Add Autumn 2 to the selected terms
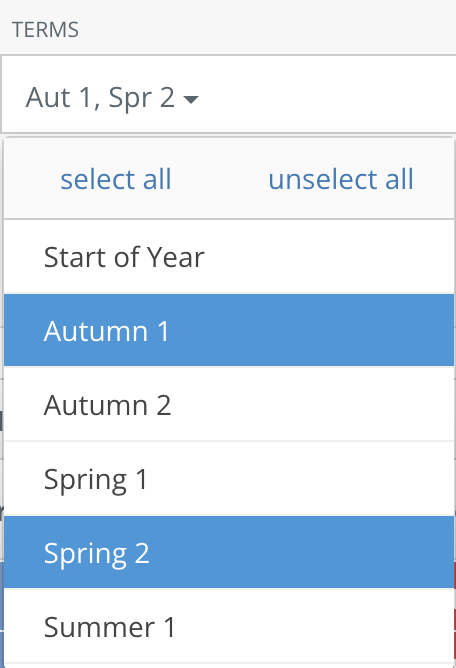This screenshot has width=456, height=668. (x=229, y=404)
